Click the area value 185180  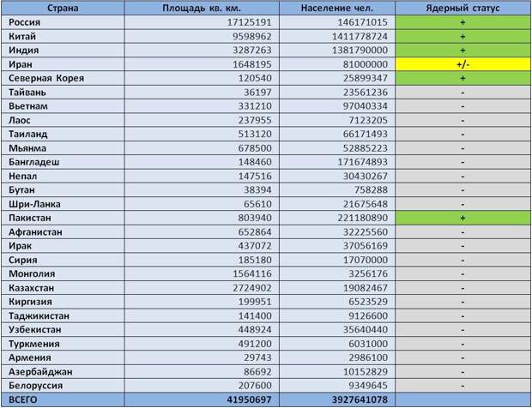coord(255,260)
